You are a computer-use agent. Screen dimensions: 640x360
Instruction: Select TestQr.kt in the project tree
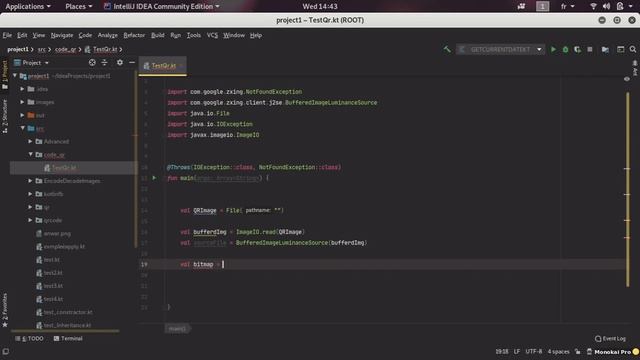pos(64,167)
